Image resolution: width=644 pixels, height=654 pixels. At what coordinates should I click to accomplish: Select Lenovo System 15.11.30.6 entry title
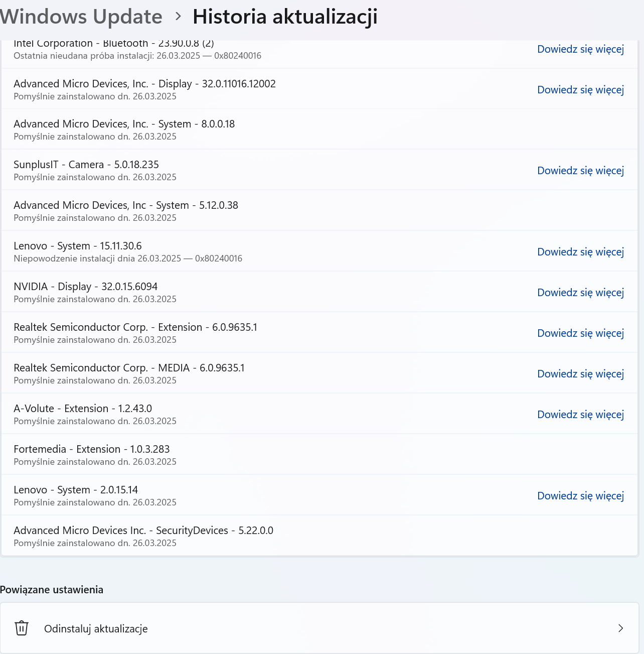[78, 246]
